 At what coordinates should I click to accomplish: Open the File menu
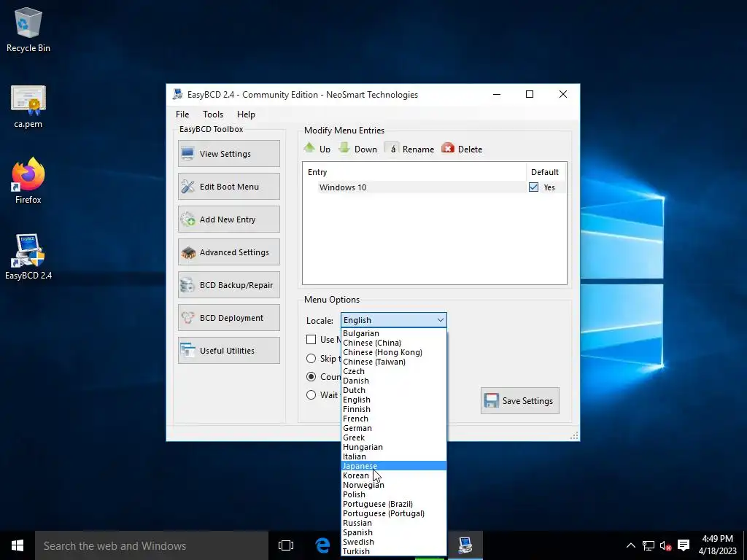point(182,114)
